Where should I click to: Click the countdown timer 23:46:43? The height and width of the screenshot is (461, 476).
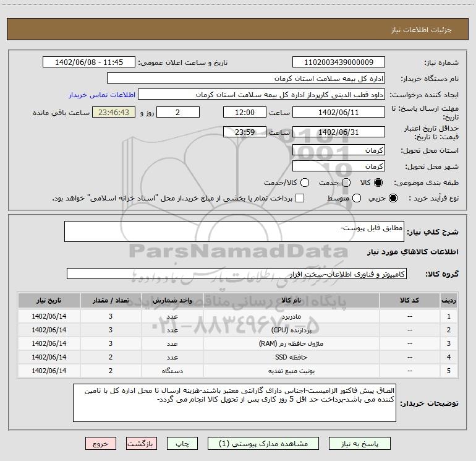(114, 112)
